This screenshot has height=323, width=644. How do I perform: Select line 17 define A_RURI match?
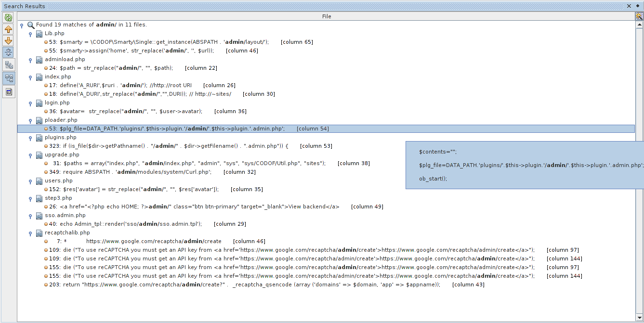[x=140, y=86]
